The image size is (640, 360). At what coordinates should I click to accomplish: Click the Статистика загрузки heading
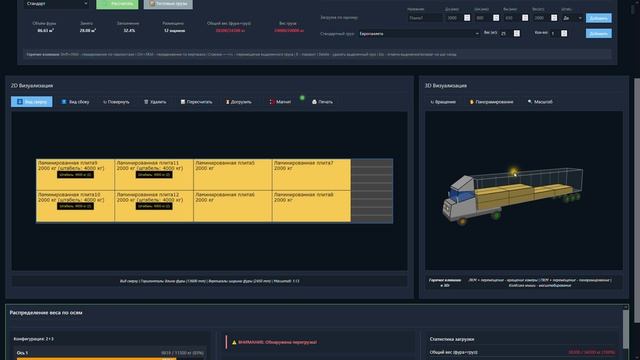(452, 339)
